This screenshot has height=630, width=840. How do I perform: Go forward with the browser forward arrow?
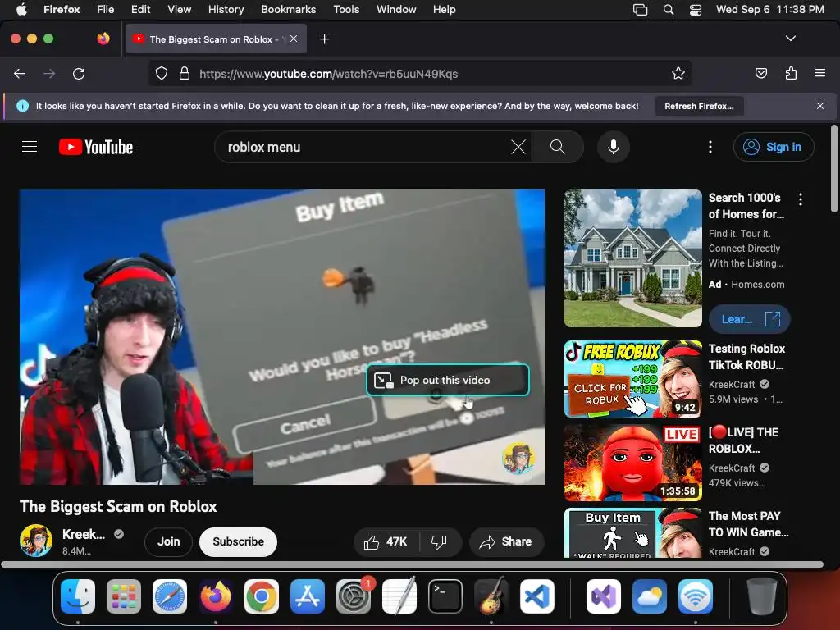(49, 73)
